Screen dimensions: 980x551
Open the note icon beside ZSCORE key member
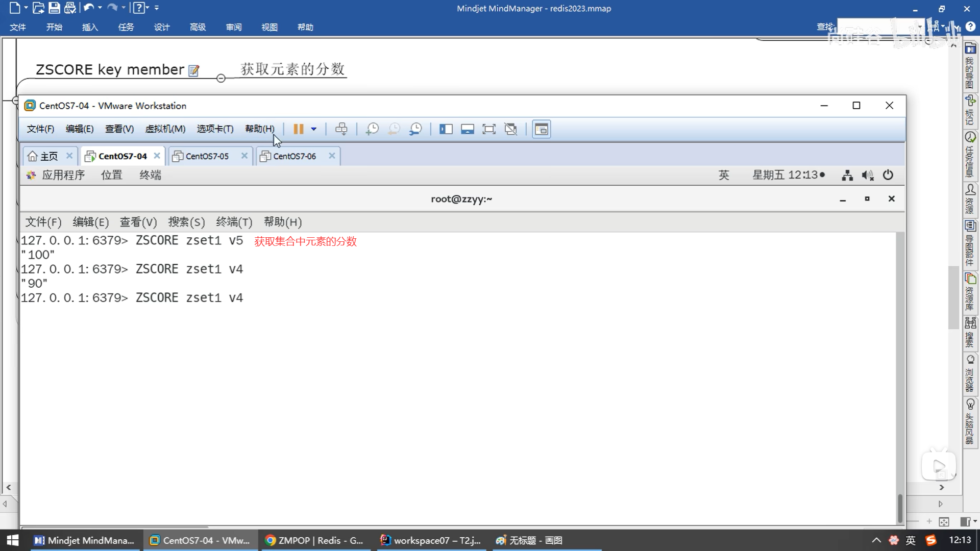(x=193, y=70)
